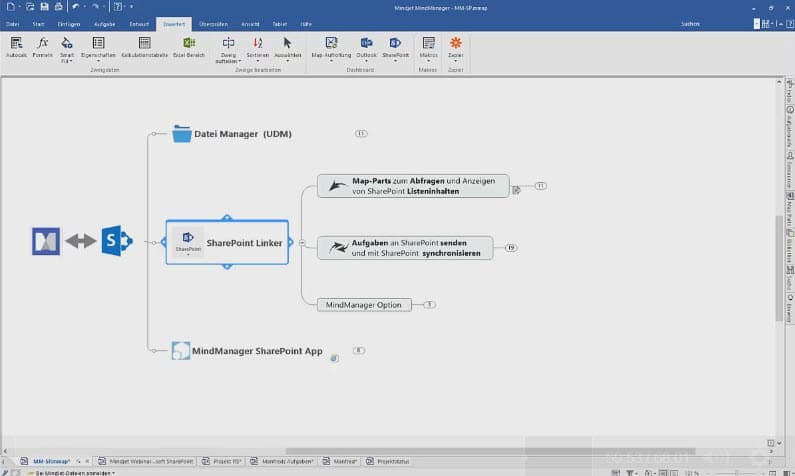Image resolution: width=795 pixels, height=476 pixels.
Task: Expand MindManager SharePoint App subtopic counter
Action: coord(358,350)
